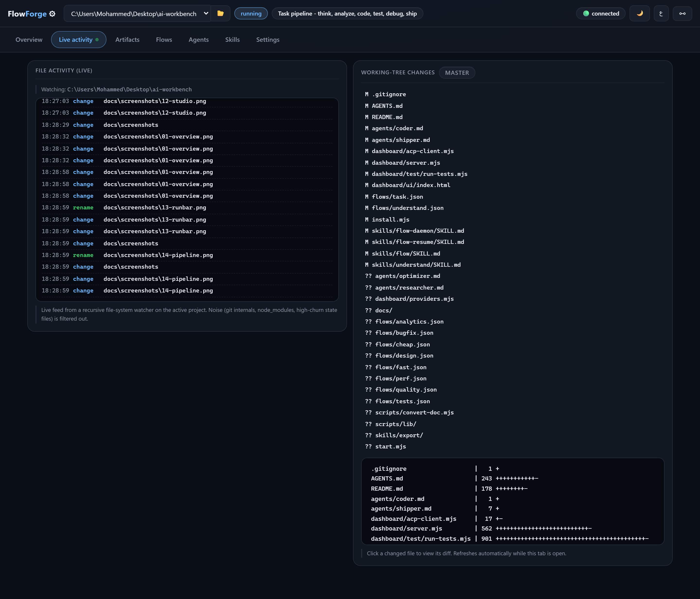Click the MASTER branch badge

(x=457, y=73)
